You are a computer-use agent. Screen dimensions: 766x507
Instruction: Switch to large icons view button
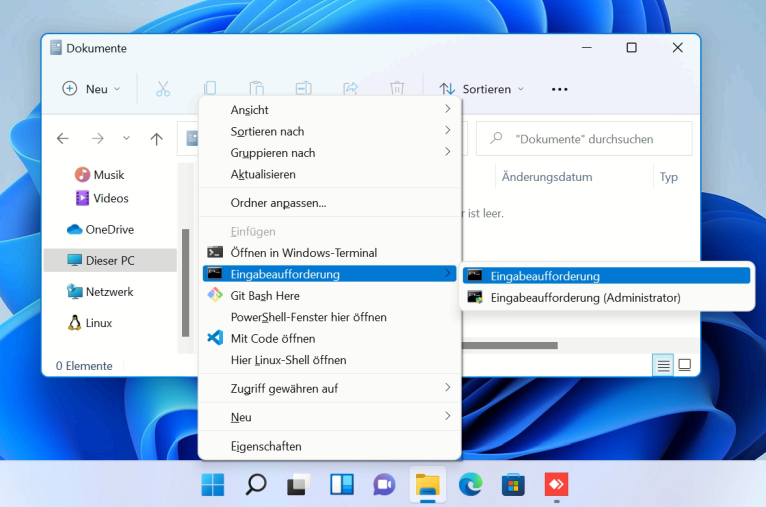(685, 365)
